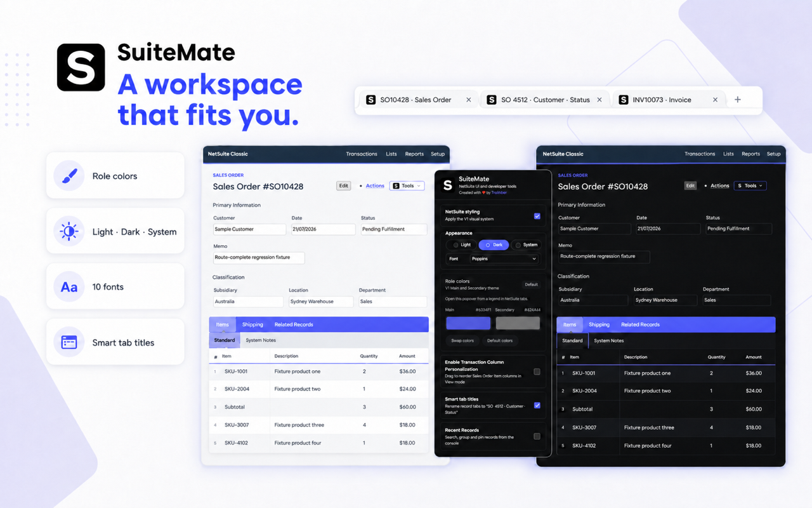Image resolution: width=812 pixels, height=508 pixels.
Task: Open Transactions menu in the dark window
Action: point(700,154)
